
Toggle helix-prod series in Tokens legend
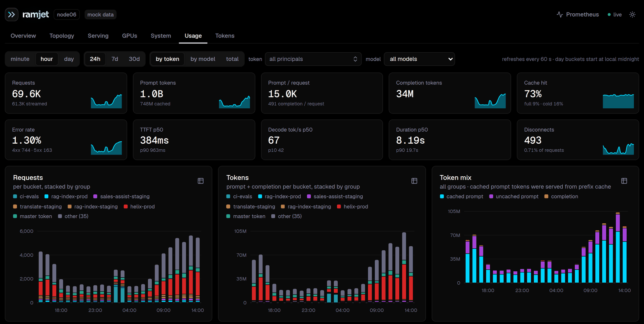[353, 206]
